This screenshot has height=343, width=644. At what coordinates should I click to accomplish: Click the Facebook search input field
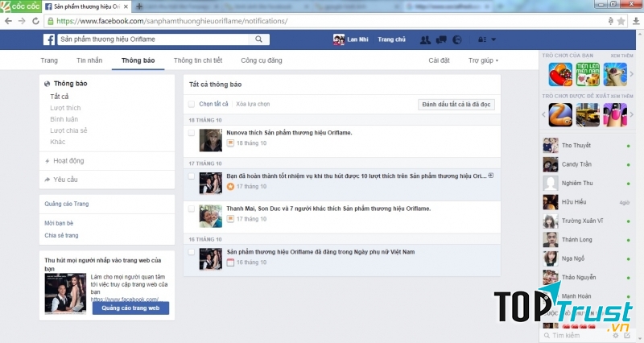(x=153, y=39)
